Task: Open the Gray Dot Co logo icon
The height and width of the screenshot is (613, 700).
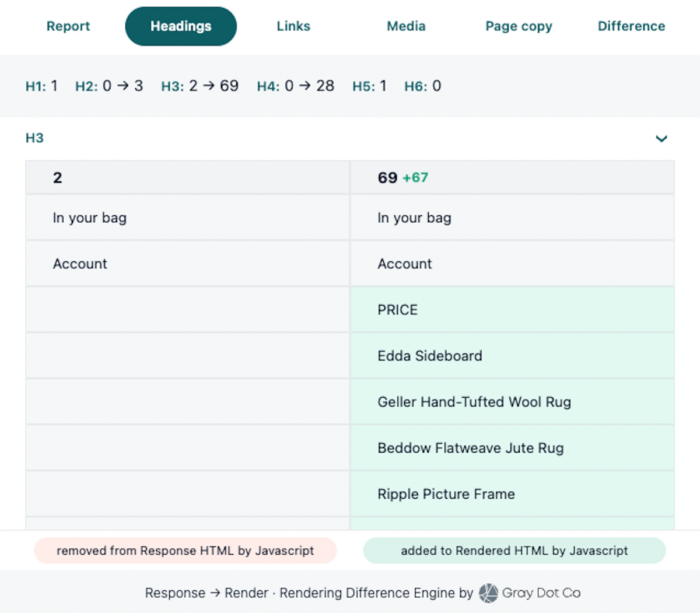Action: point(488,593)
